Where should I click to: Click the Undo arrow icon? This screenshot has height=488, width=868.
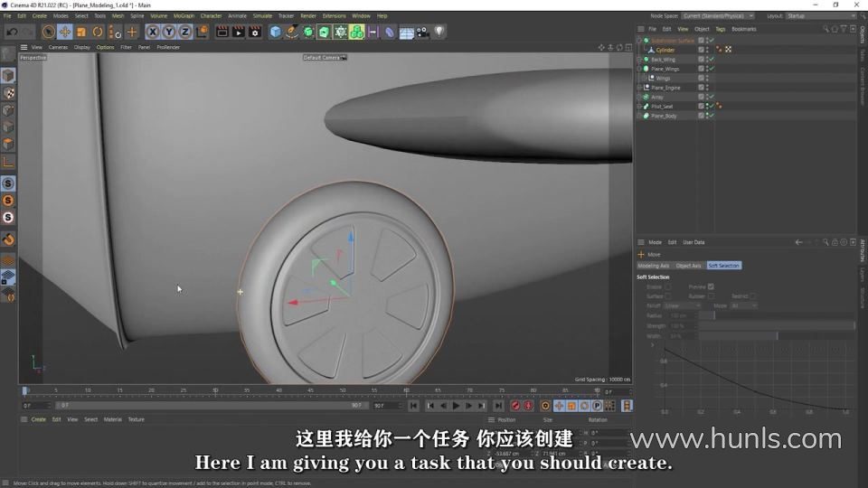(12, 33)
